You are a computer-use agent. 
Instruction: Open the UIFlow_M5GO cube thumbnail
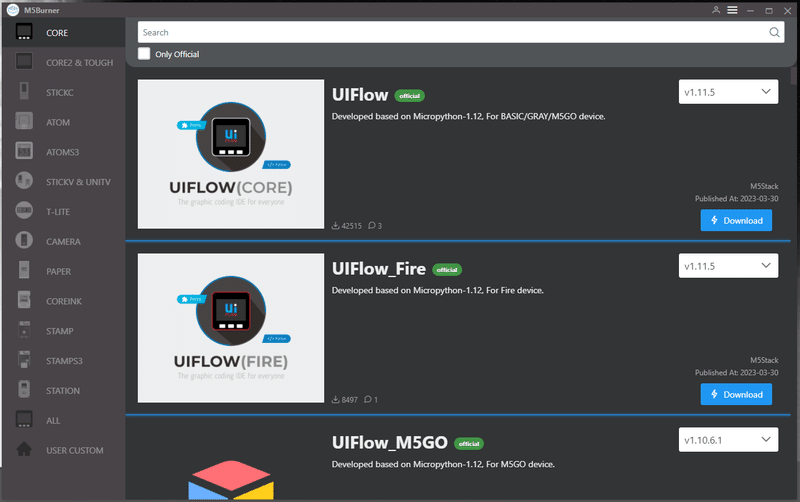tap(231, 480)
